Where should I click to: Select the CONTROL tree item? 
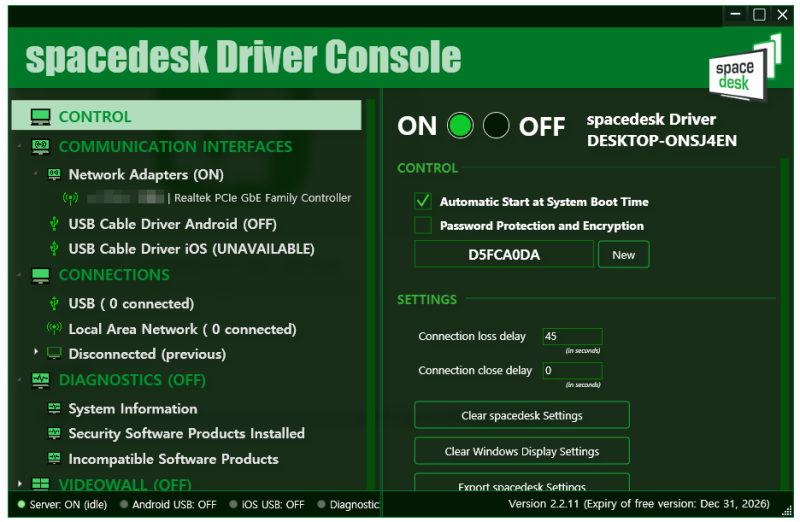click(x=186, y=115)
